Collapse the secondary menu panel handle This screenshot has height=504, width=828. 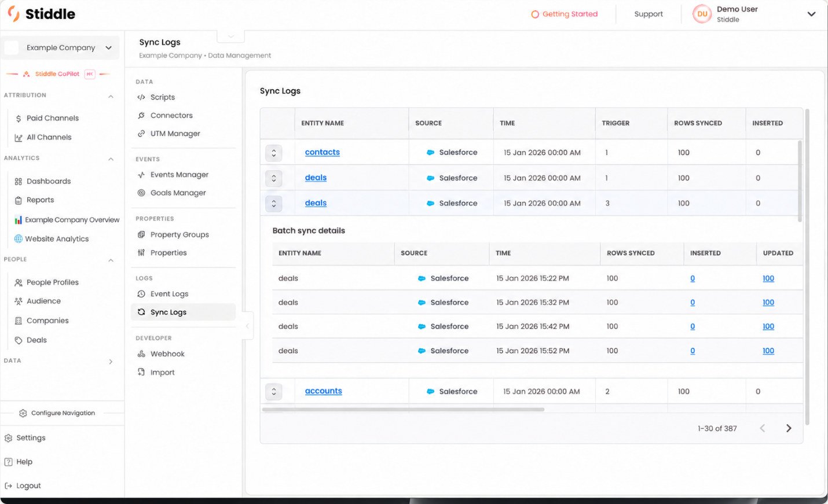tap(247, 326)
